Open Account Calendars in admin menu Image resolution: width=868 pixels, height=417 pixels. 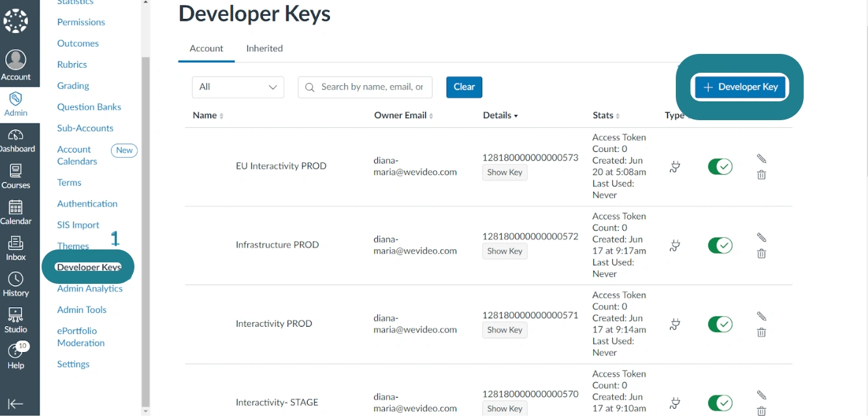coord(77,155)
